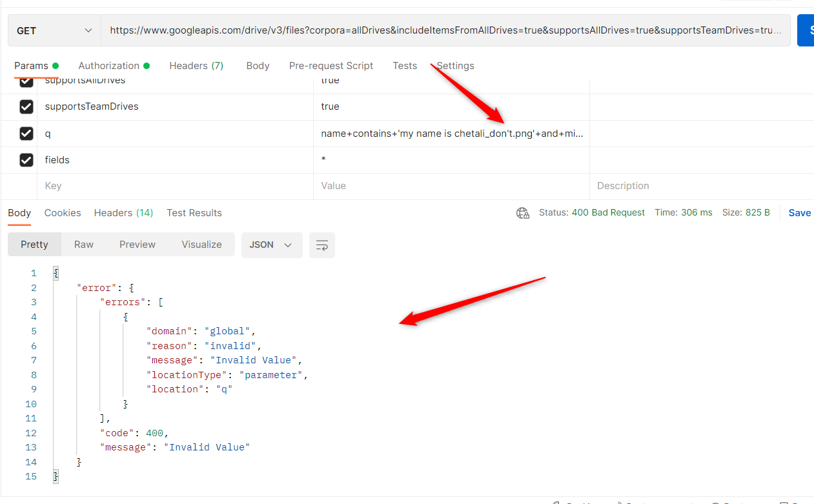Uncheck the fields parameter checkbox
The image size is (814, 504).
tap(26, 159)
